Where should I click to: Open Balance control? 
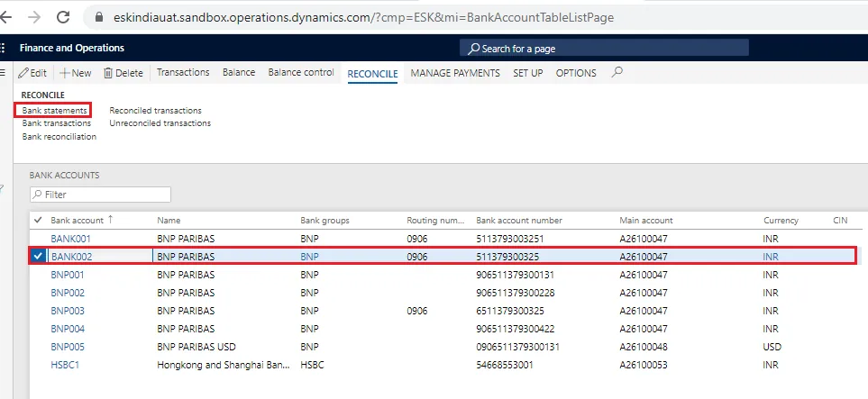tap(301, 72)
